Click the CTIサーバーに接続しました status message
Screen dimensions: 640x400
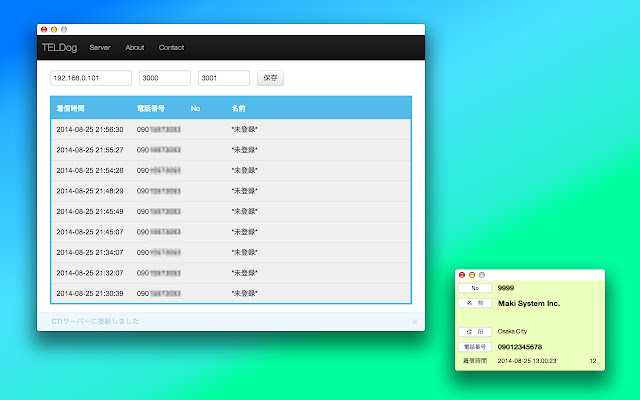(95, 322)
